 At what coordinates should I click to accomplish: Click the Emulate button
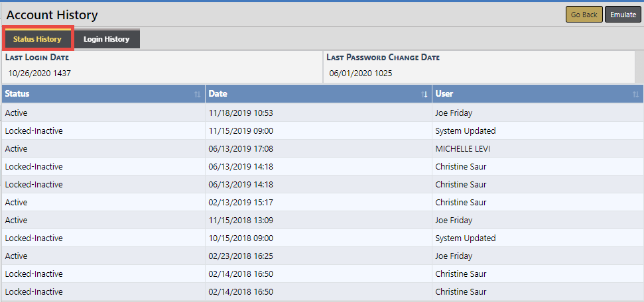click(623, 15)
